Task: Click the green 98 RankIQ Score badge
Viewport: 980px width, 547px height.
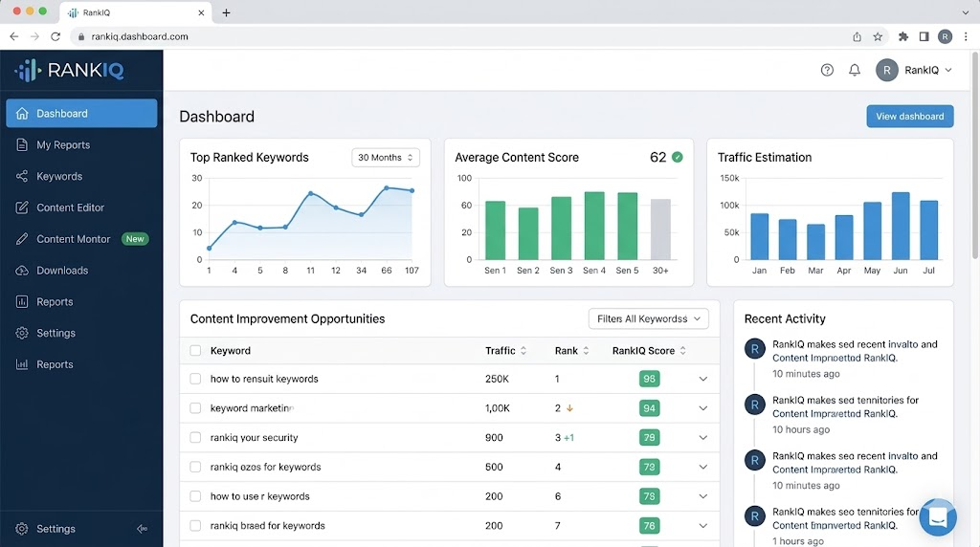Action: pyautogui.click(x=650, y=379)
